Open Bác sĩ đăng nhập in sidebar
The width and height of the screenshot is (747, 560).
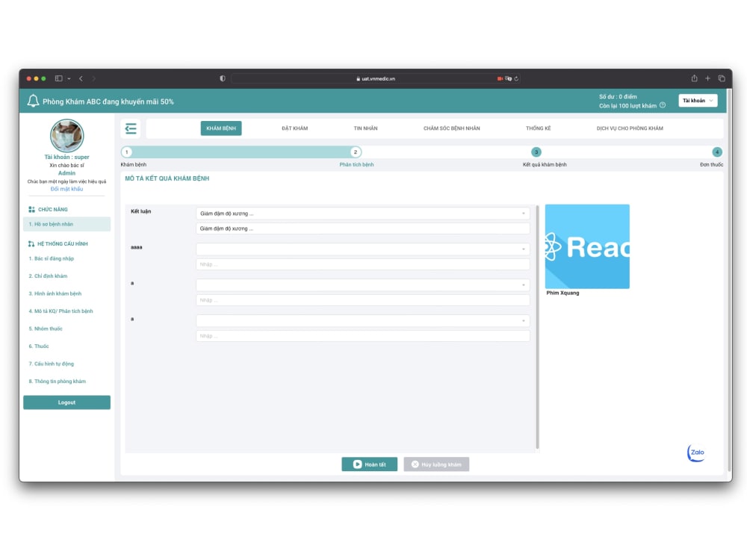(x=52, y=258)
